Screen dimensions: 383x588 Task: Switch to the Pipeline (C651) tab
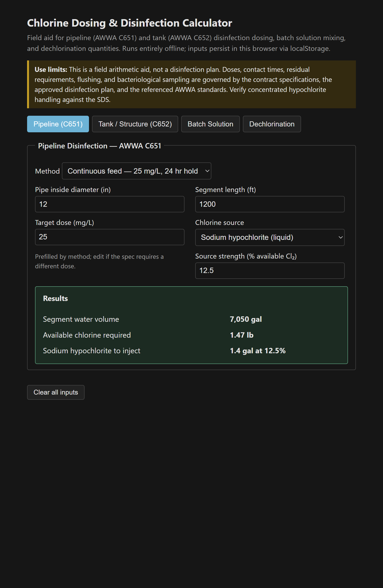[x=58, y=124]
